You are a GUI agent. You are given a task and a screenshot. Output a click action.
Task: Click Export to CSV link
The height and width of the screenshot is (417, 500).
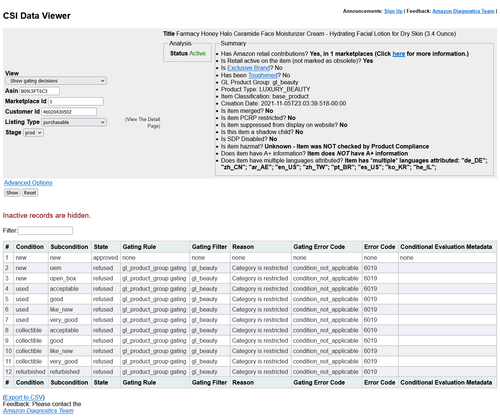(24, 397)
